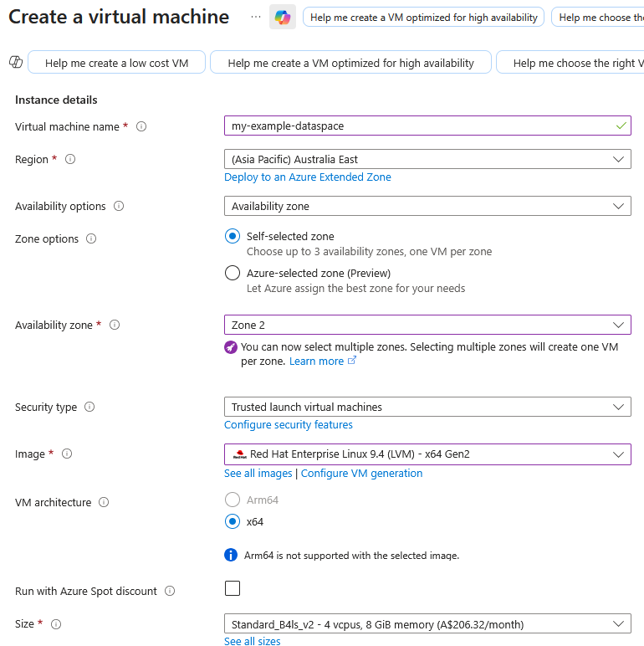
Task: Open the Availability options dropdown
Action: (427, 206)
